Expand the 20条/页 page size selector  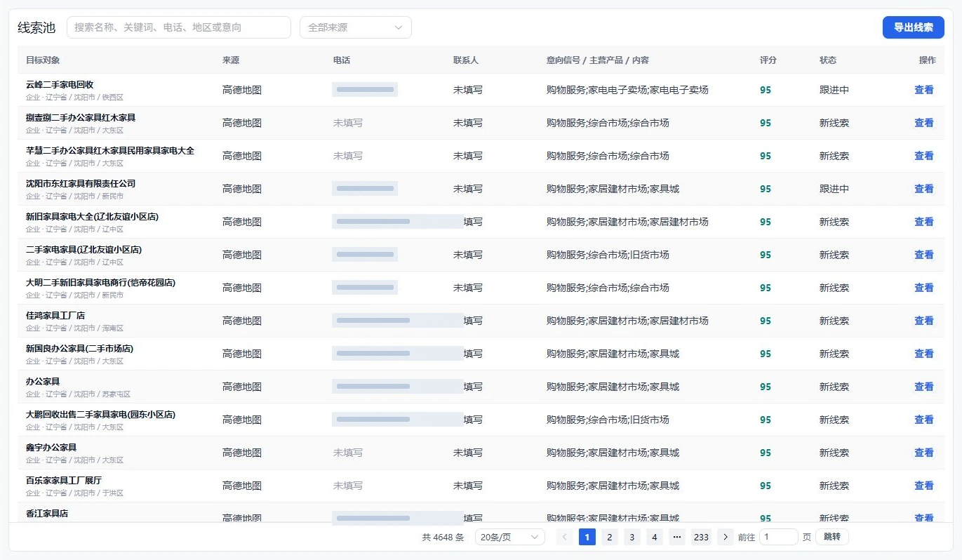tap(509, 537)
